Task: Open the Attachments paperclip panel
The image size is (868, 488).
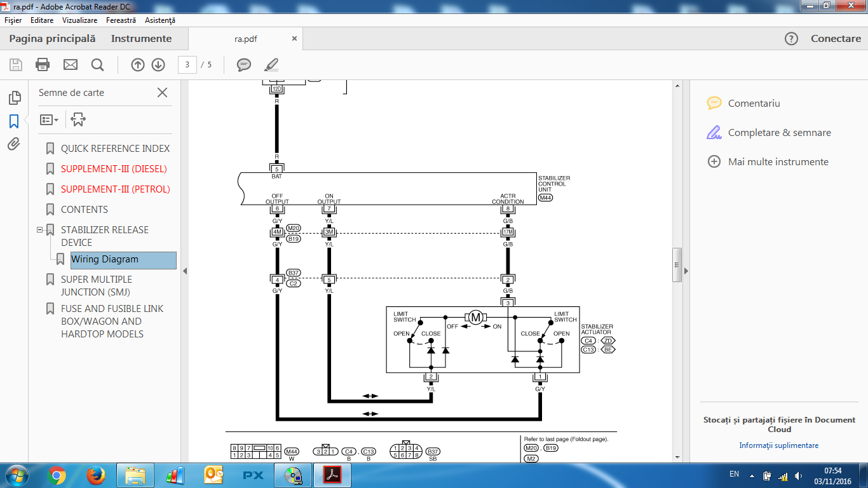Action: pos(14,144)
